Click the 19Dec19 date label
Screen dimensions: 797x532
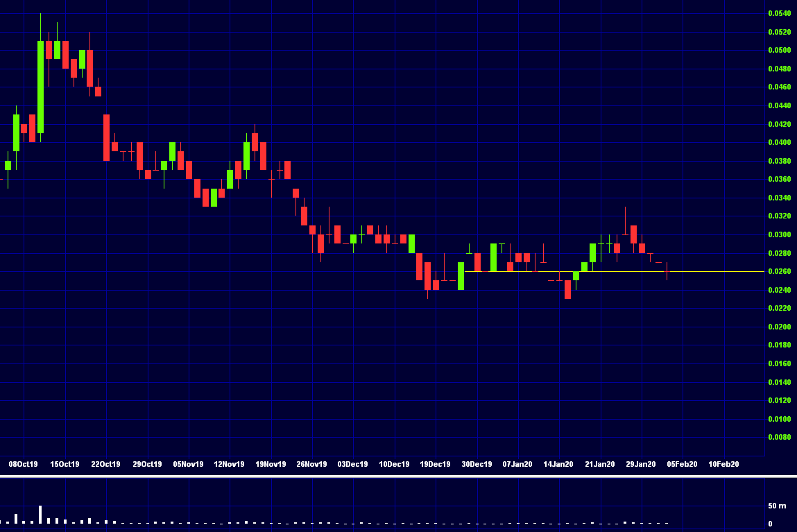pos(435,465)
